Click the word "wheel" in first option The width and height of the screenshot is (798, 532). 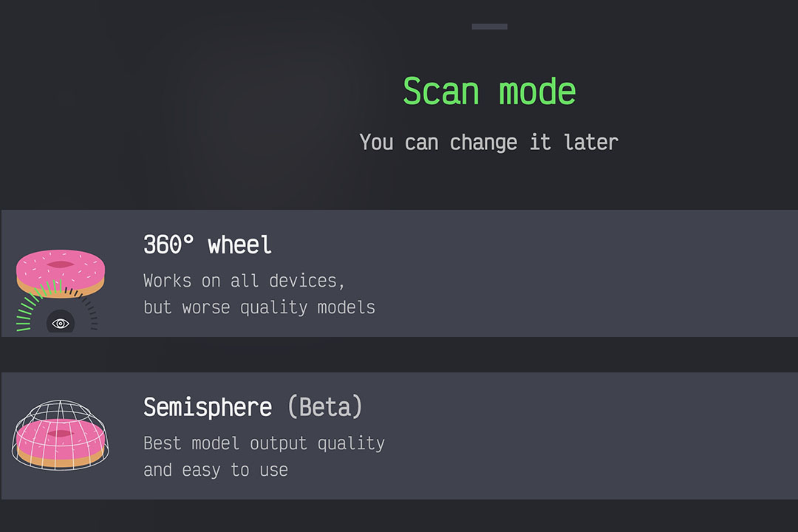click(x=240, y=245)
